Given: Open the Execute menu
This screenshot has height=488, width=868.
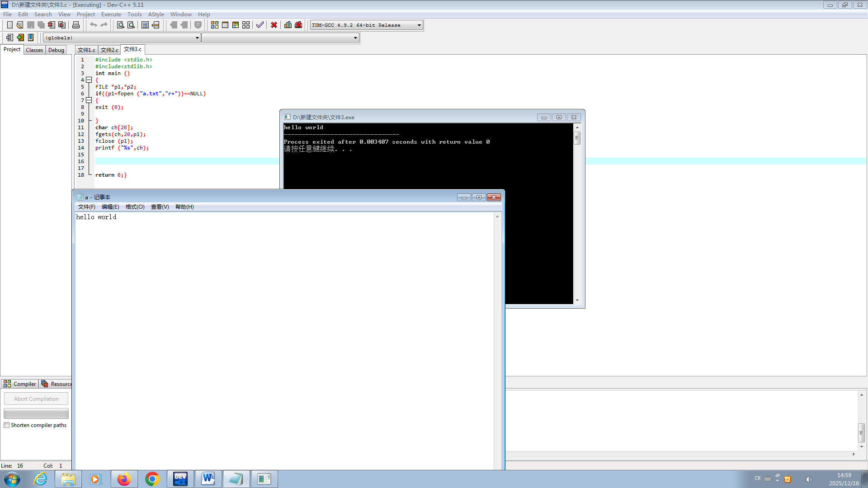Looking at the screenshot, I should coord(111,14).
